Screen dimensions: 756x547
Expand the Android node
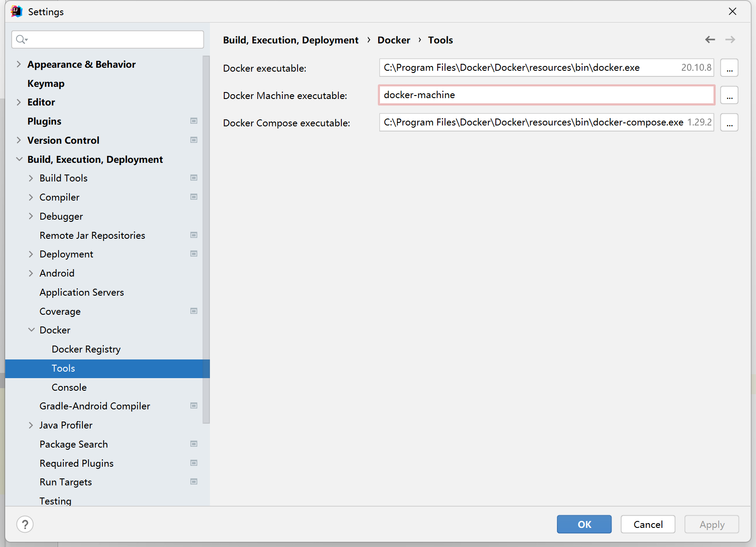pyautogui.click(x=31, y=273)
